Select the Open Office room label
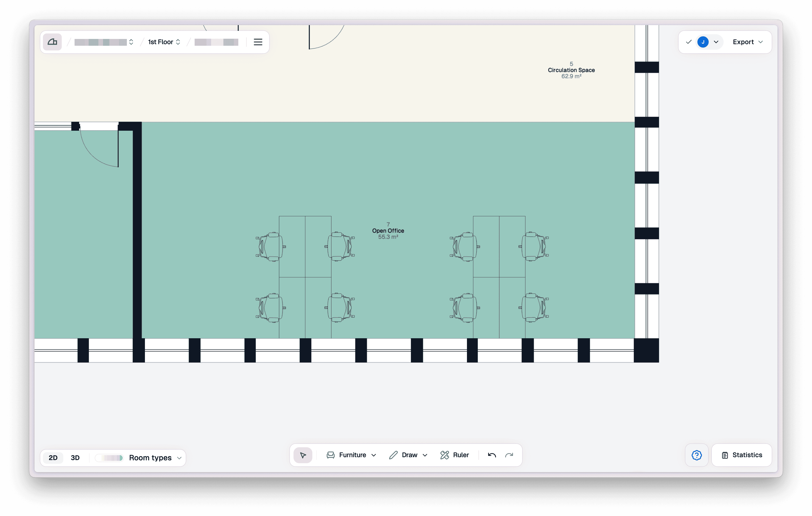The width and height of the screenshot is (812, 516). [388, 231]
